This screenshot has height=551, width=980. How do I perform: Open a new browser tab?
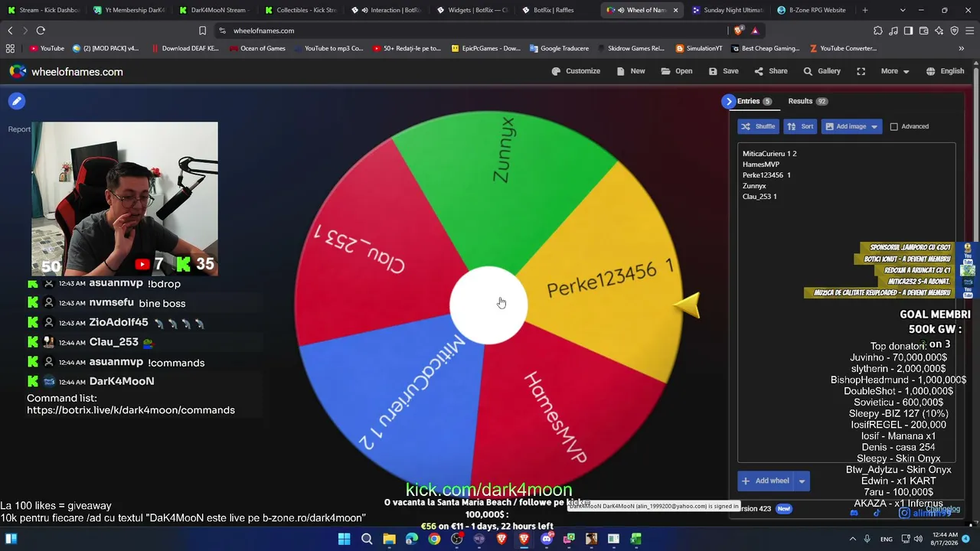click(x=865, y=10)
